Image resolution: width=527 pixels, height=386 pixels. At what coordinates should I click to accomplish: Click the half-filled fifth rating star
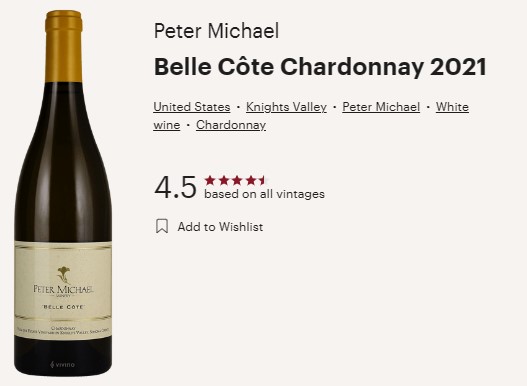tap(262, 181)
